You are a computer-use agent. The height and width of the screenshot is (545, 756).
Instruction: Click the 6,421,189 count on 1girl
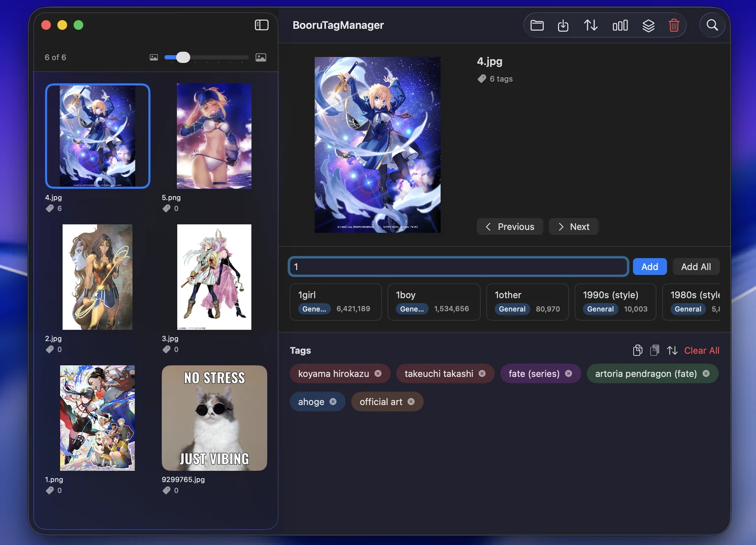(x=353, y=309)
